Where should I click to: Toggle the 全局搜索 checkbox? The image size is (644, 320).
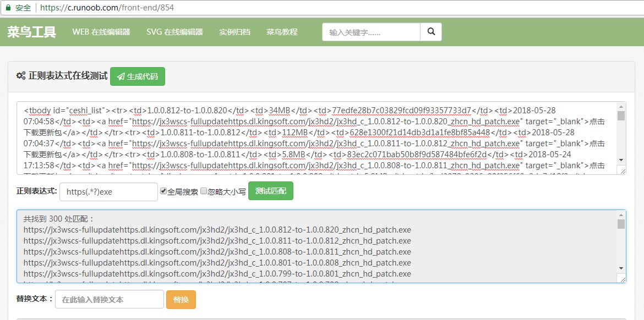163,191
